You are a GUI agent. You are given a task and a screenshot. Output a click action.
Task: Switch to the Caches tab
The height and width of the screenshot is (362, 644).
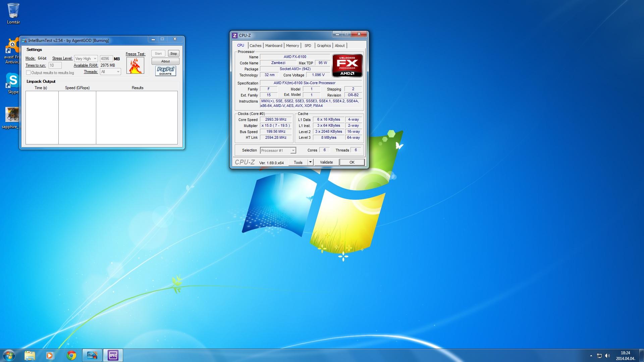[255, 46]
